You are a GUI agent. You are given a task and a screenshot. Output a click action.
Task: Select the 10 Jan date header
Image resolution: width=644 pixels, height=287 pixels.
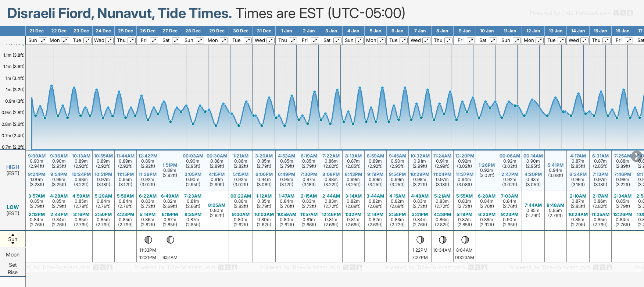487,31
